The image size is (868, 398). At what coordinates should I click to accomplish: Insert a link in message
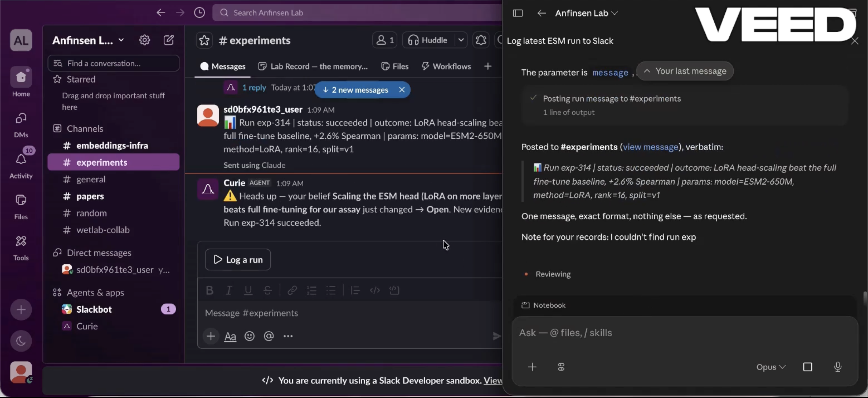(x=292, y=290)
